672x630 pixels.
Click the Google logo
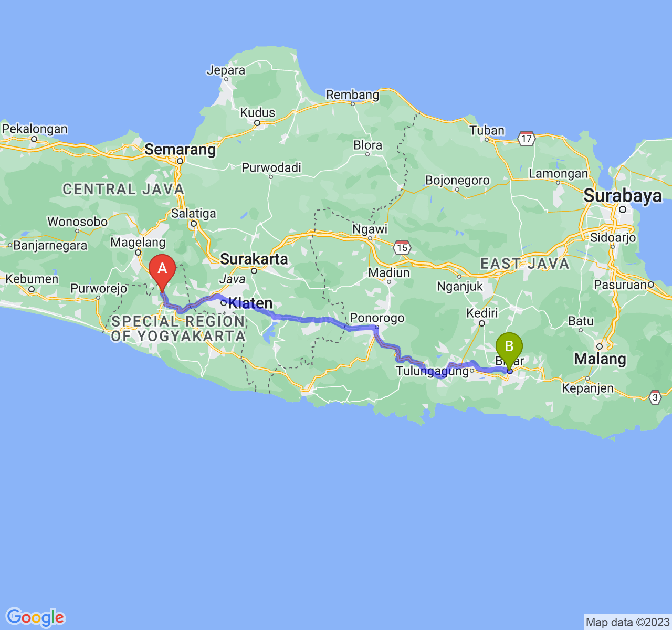click(36, 617)
